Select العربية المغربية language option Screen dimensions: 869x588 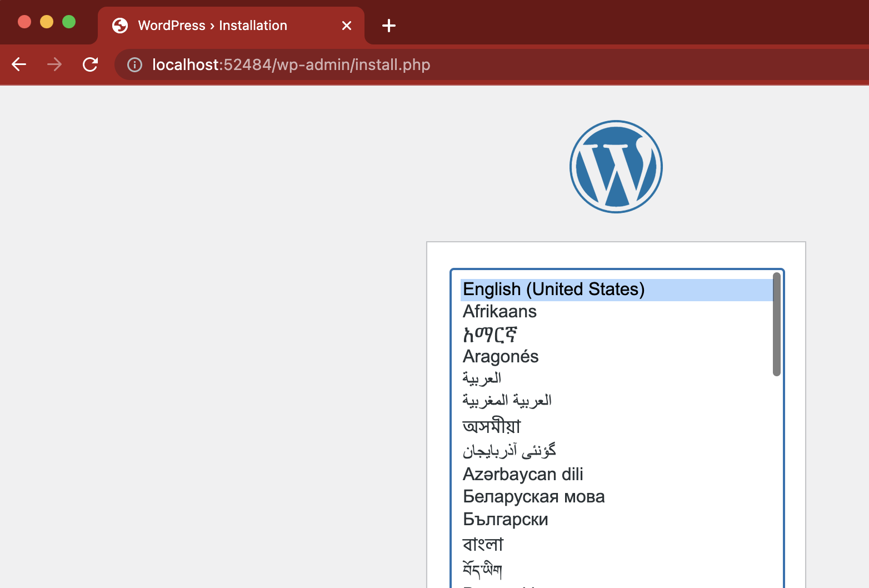617,401
